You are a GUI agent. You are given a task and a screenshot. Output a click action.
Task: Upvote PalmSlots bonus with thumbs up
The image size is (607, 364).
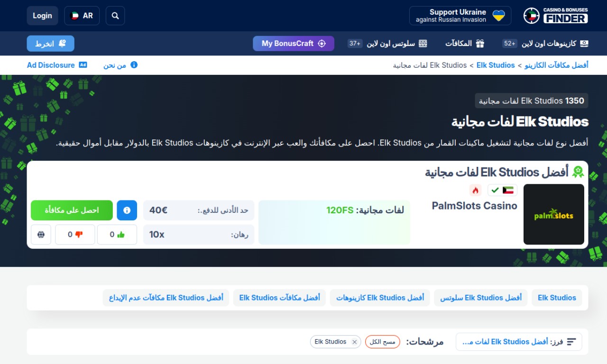[x=117, y=235]
